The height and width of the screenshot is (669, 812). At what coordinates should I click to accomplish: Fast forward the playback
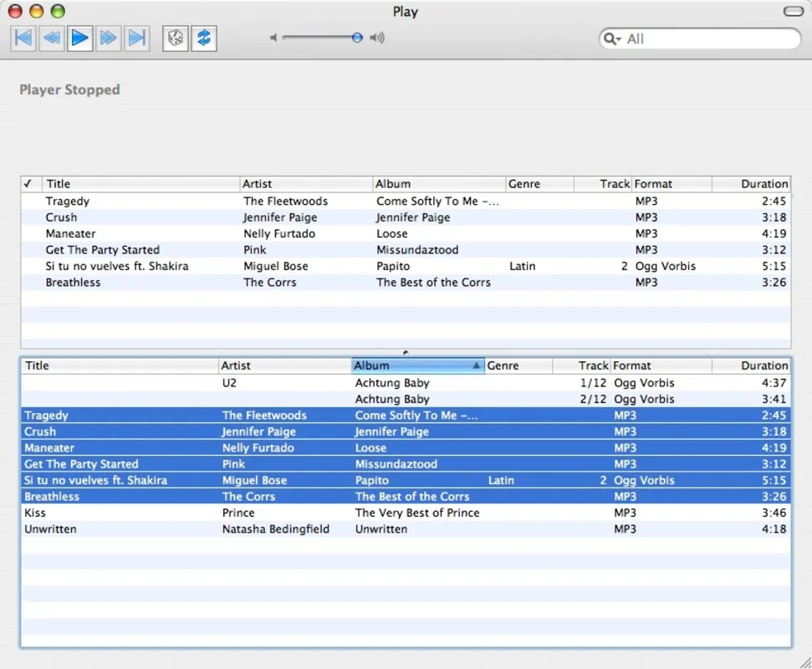click(109, 37)
